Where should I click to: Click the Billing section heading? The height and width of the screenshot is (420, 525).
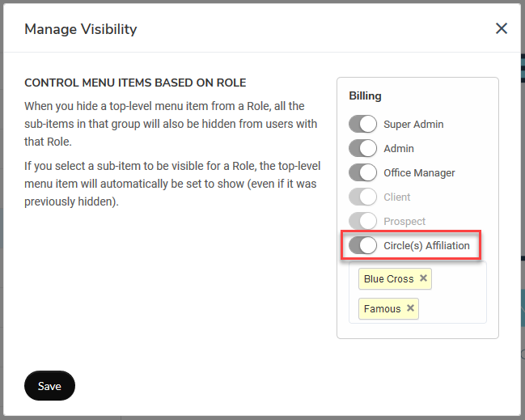(x=365, y=95)
